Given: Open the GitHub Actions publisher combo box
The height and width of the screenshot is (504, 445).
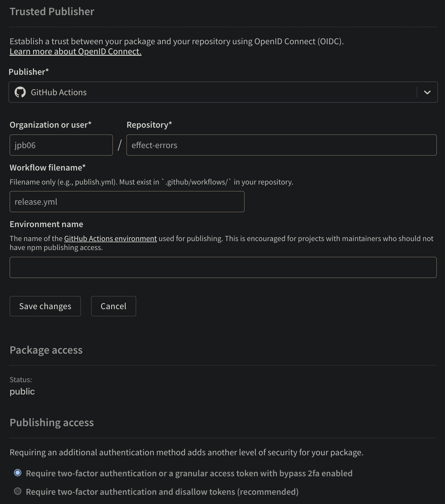Looking at the screenshot, I should click(213, 92).
